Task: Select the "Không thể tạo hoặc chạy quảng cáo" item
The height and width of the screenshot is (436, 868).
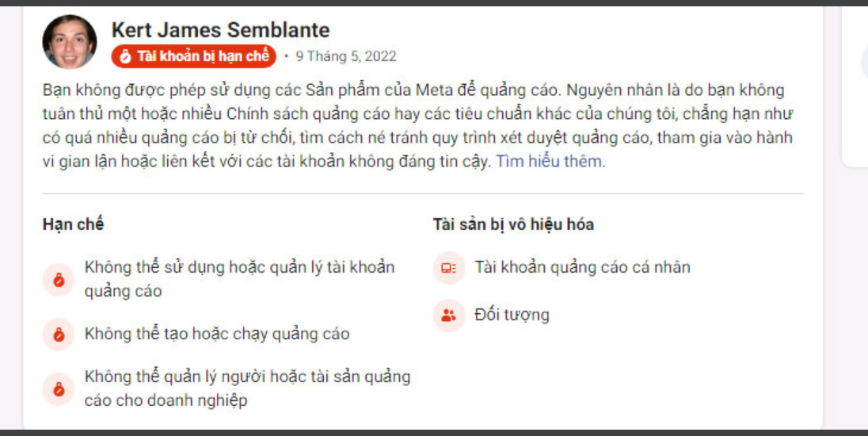Action: click(x=217, y=334)
